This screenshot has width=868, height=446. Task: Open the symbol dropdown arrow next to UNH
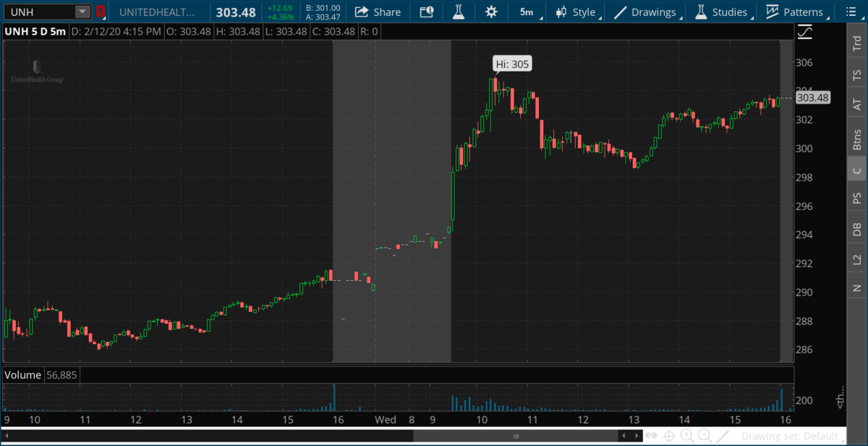tap(82, 12)
